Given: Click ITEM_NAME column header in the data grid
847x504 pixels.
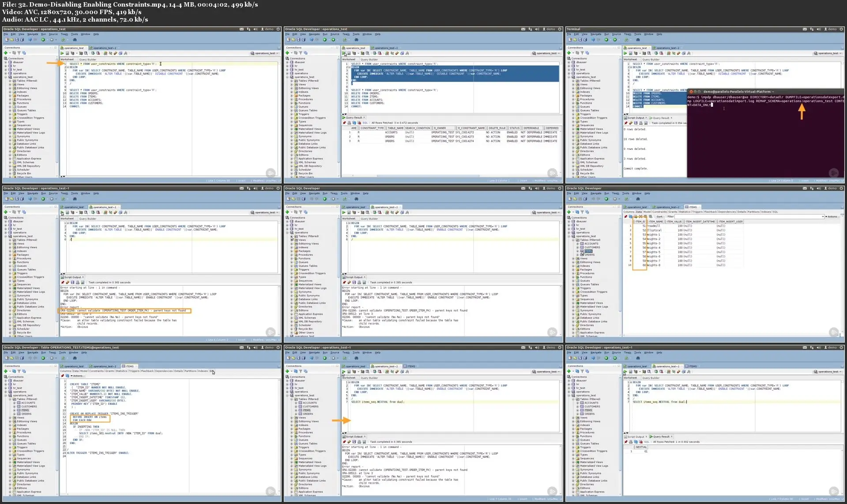Looking at the screenshot, I should point(656,221).
